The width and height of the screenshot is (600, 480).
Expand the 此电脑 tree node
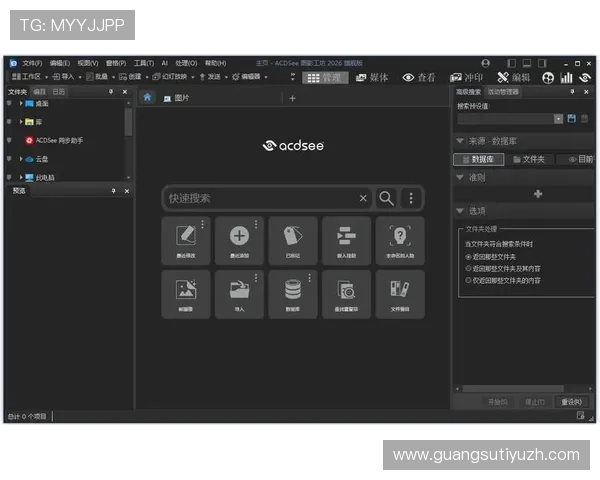click(21, 177)
